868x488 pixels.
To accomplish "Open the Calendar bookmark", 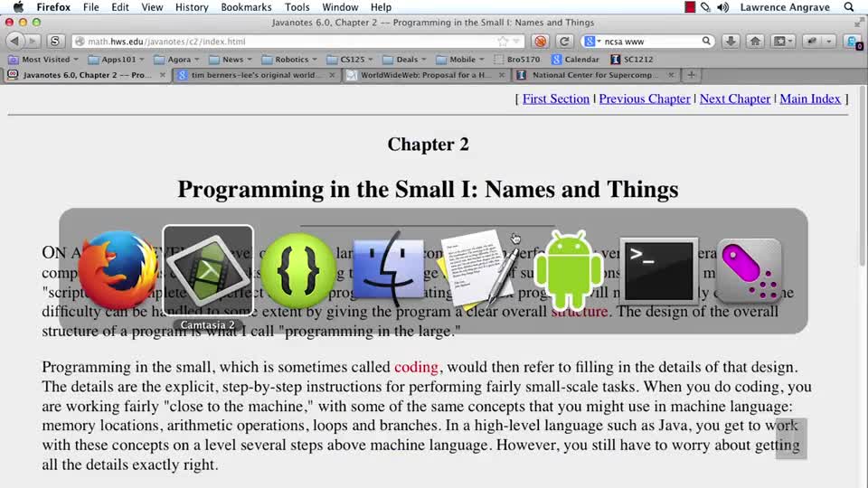I will click(576, 60).
